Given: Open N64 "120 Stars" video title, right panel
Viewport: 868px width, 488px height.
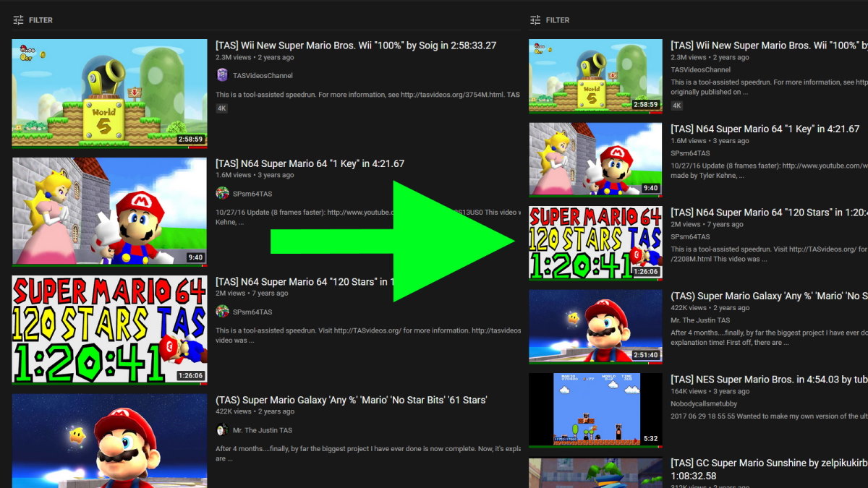Looking at the screenshot, I should pyautogui.click(x=769, y=213).
